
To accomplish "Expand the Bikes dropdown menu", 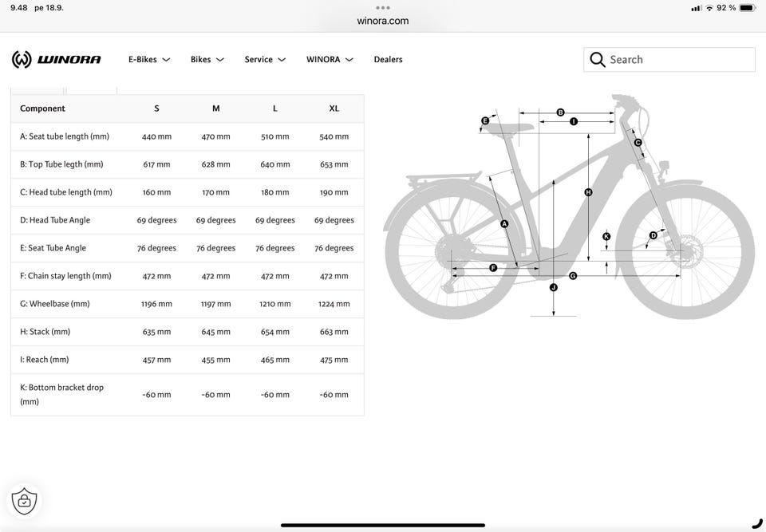I will (207, 60).
